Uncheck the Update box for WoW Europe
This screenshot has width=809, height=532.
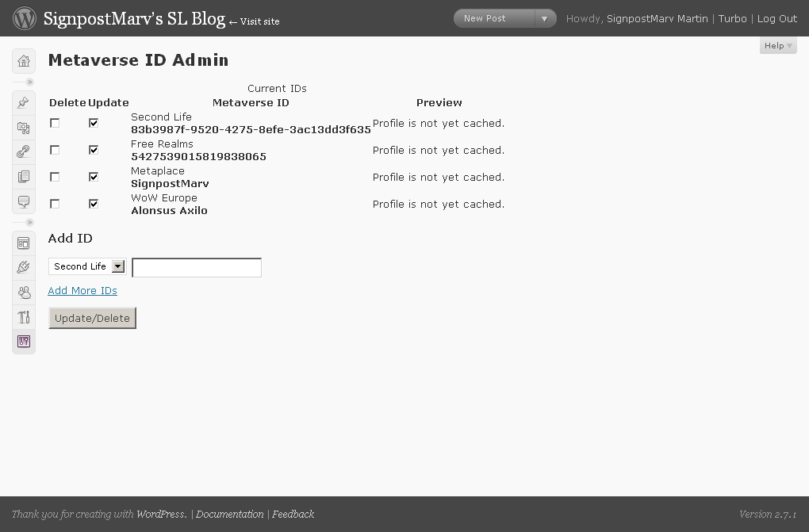click(x=94, y=204)
